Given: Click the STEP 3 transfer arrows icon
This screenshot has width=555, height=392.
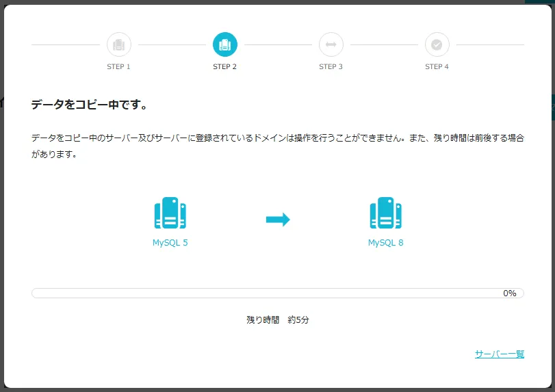Looking at the screenshot, I should coord(331,44).
